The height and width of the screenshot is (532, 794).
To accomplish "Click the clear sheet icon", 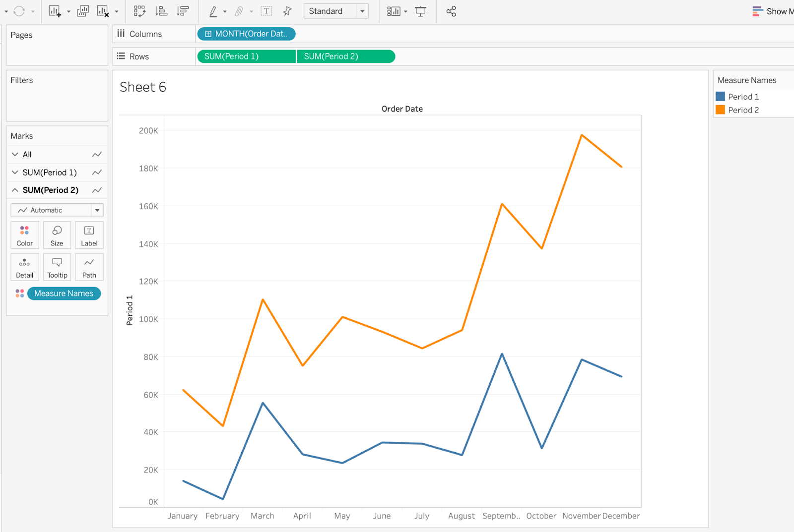I will pos(103,11).
